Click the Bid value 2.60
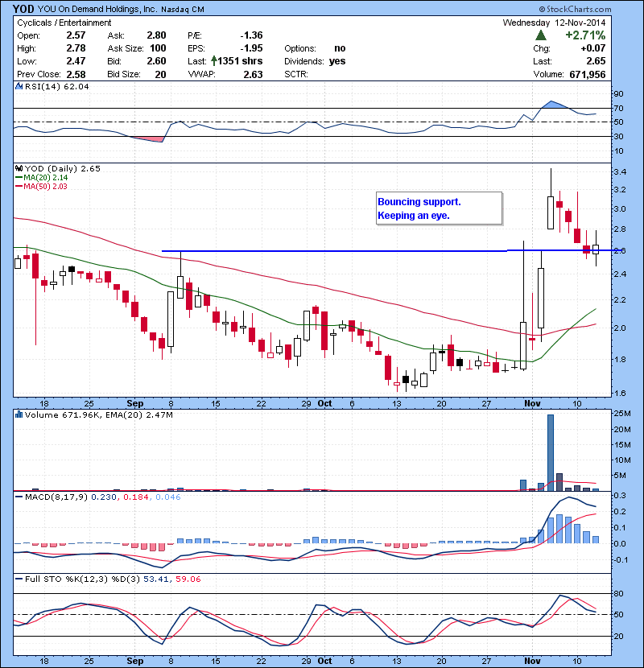Viewport: 644px width, 668px height. click(x=156, y=61)
